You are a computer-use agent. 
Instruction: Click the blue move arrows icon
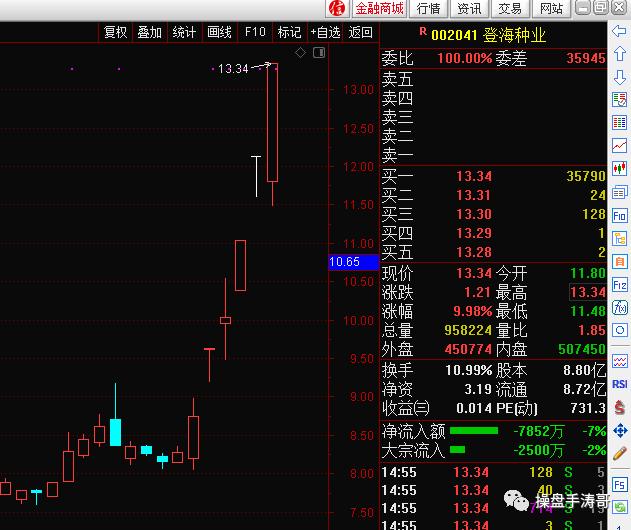coord(620,431)
